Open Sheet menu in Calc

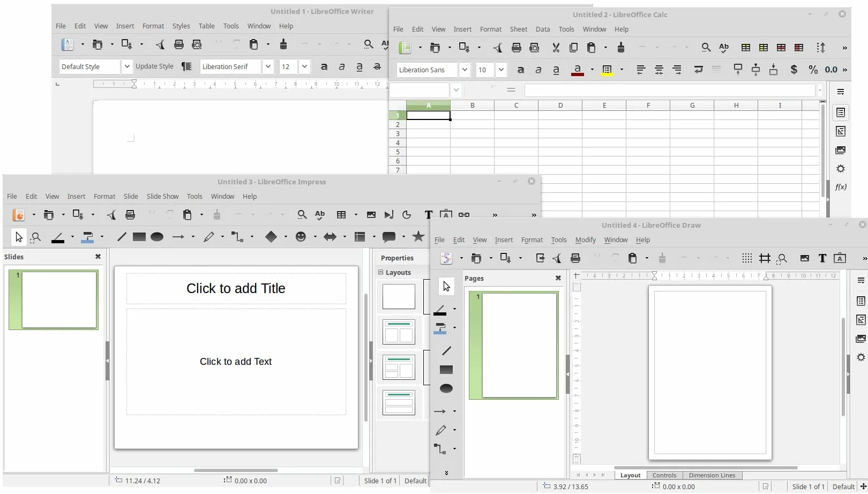click(x=518, y=29)
